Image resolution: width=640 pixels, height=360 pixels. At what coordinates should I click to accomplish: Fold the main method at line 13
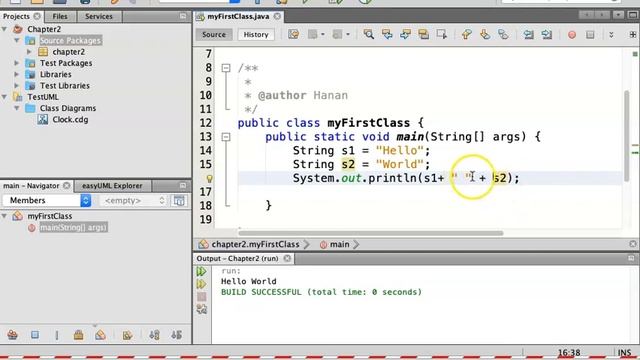226,137
